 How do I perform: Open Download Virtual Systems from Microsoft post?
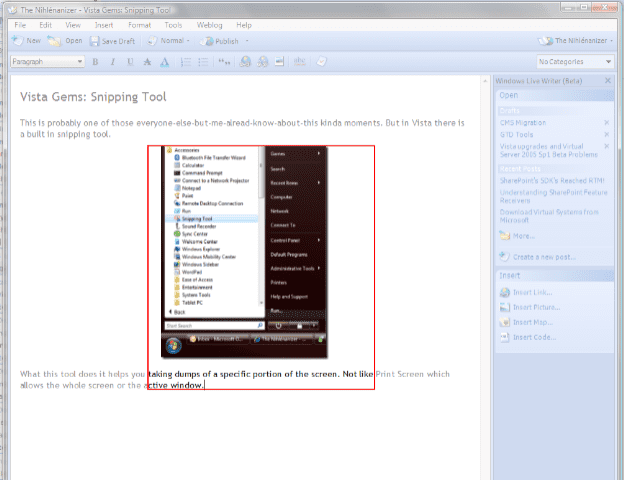(549, 216)
